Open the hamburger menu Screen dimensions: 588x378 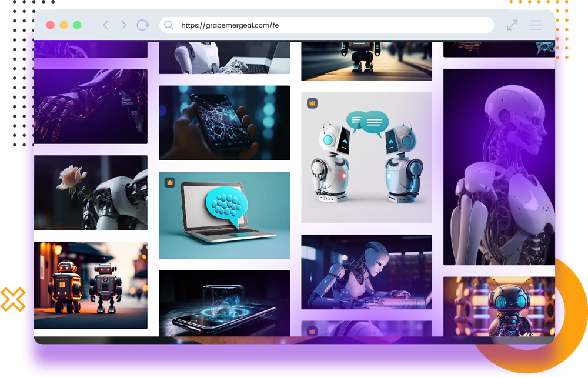click(535, 25)
